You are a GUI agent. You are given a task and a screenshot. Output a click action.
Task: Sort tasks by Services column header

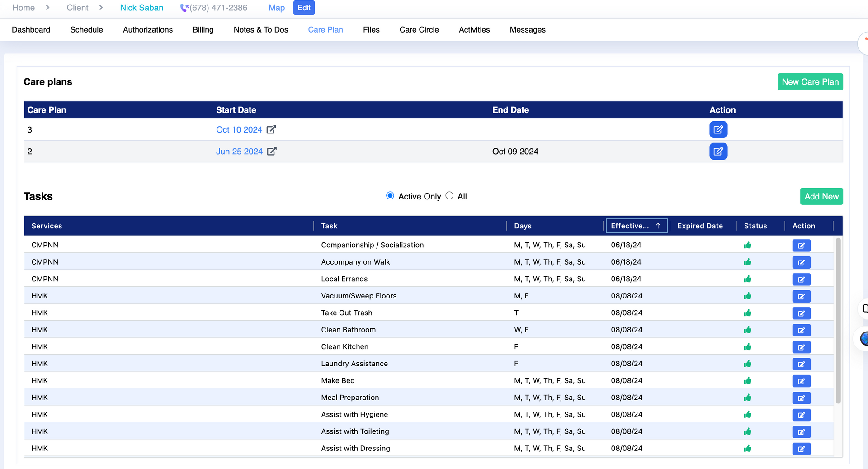[47, 226]
